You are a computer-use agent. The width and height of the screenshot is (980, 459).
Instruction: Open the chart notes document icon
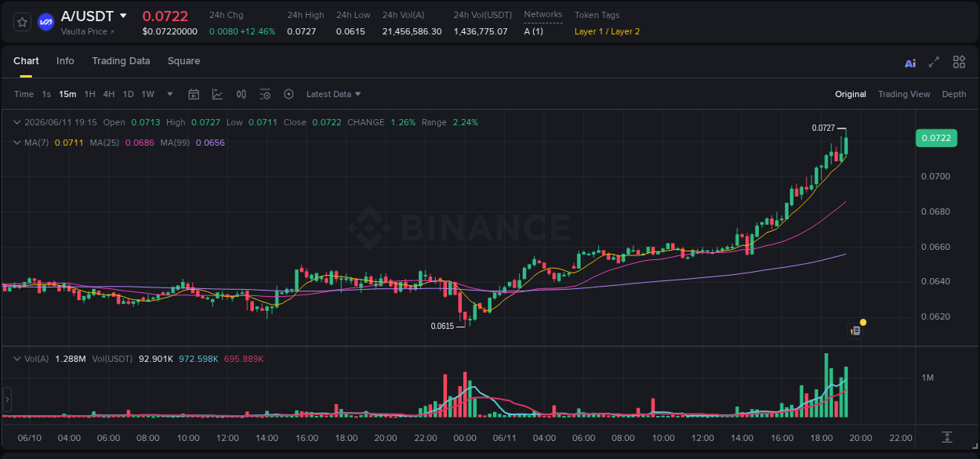click(855, 331)
